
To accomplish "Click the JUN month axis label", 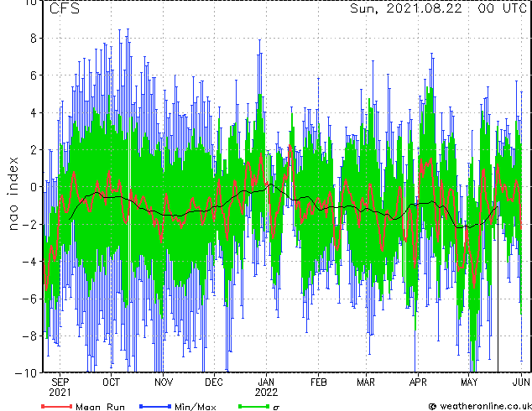I will coord(521,382).
